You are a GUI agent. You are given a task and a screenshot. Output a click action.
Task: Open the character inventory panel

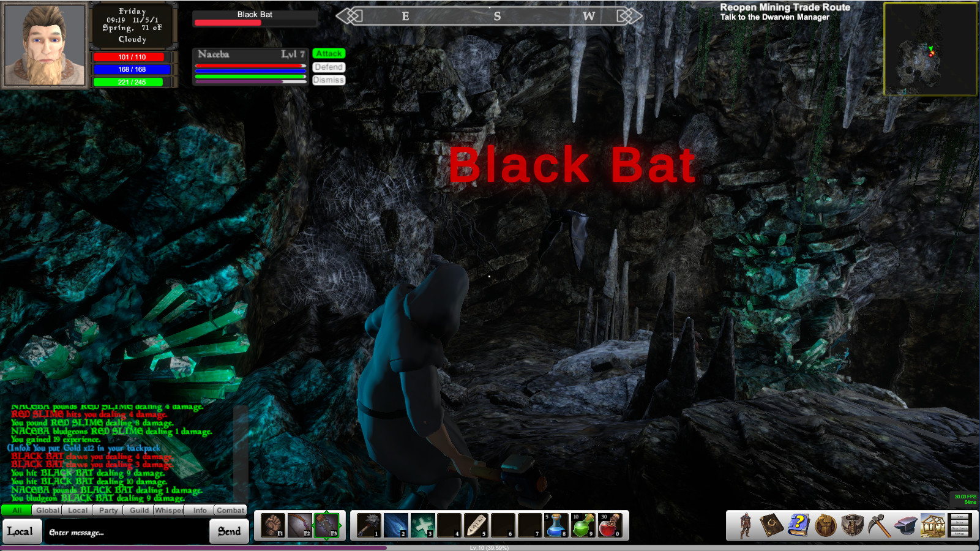[745, 525]
